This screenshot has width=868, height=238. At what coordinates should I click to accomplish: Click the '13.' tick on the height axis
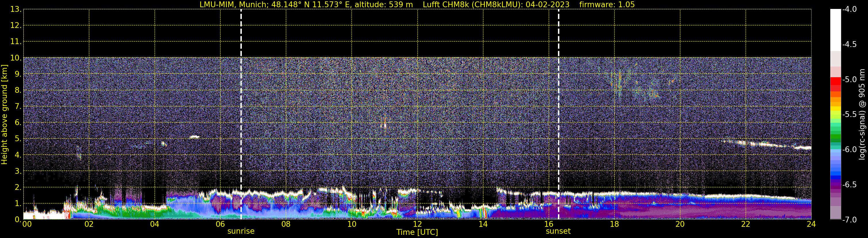pos(16,10)
